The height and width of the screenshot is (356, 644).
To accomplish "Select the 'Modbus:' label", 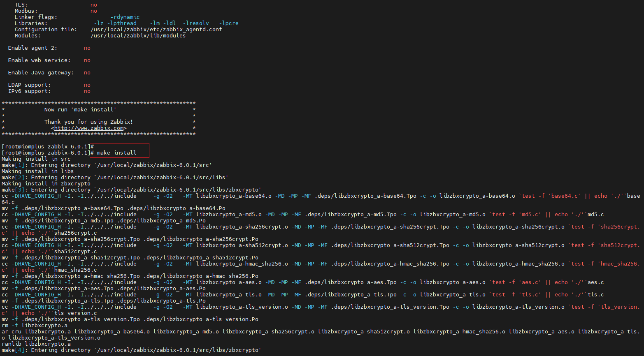I will pos(26,11).
